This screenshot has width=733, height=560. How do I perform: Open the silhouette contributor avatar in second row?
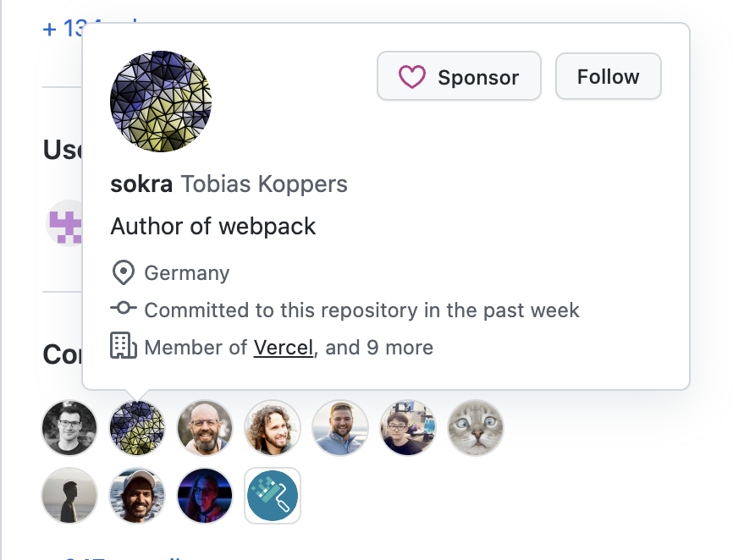[69, 496]
